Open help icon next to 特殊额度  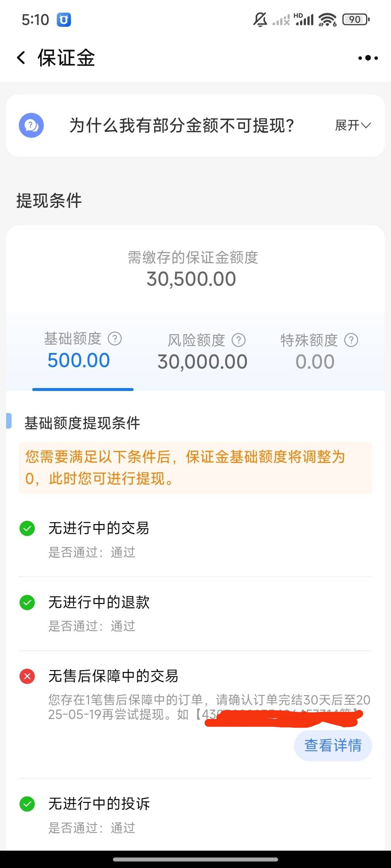coord(351,340)
